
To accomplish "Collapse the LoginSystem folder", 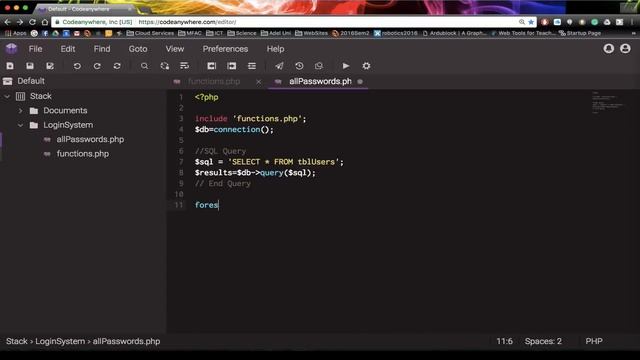I will pyautogui.click(x=20, y=125).
